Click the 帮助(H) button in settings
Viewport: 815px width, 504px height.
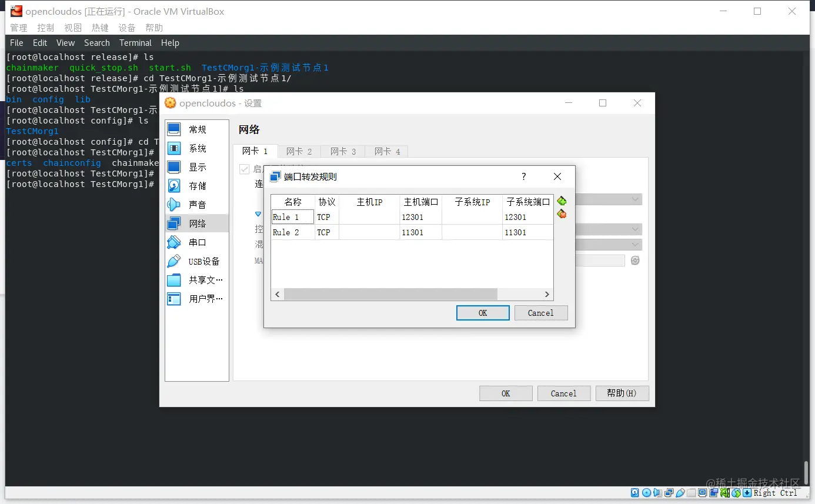[x=622, y=393]
